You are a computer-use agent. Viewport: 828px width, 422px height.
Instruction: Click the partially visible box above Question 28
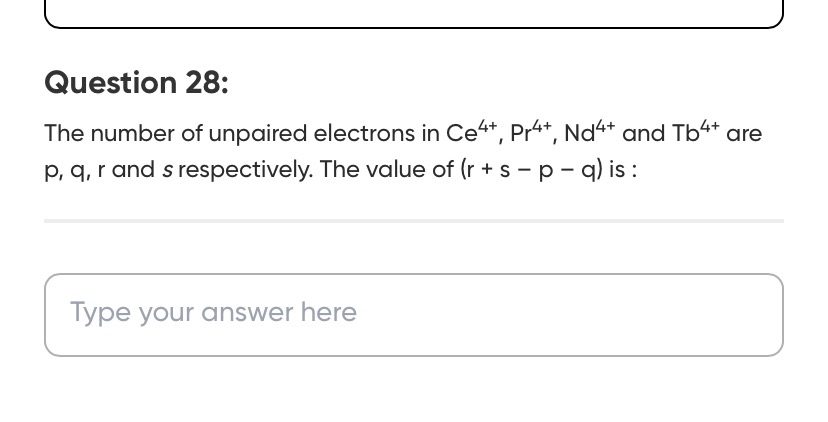click(413, 14)
